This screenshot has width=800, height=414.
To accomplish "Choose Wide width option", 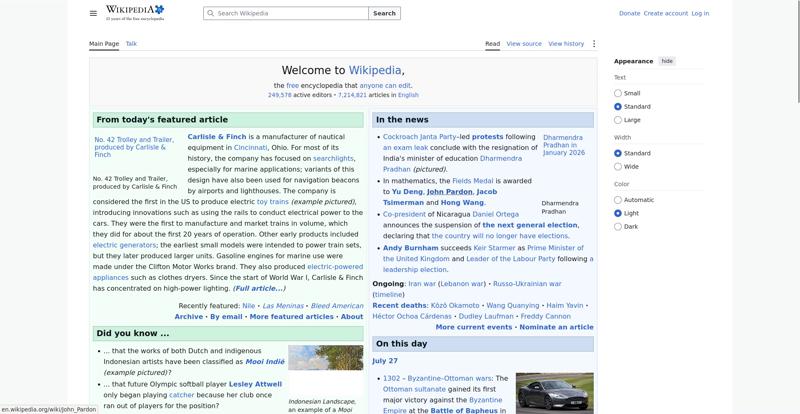I will pyautogui.click(x=618, y=166).
